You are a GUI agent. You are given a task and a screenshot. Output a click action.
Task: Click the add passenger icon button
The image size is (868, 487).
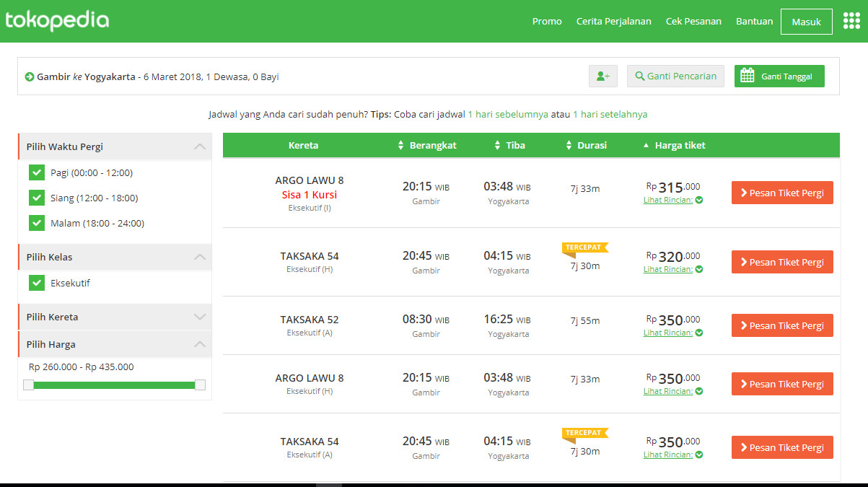click(x=603, y=76)
